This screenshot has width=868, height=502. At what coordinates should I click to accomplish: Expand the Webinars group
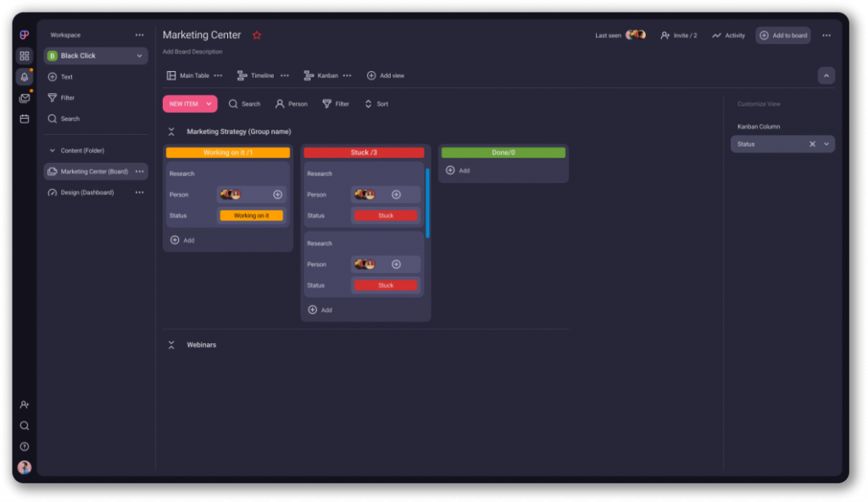(x=171, y=345)
